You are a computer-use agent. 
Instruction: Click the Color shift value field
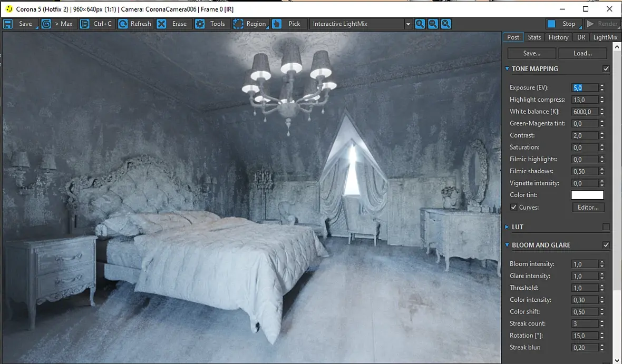[585, 311]
